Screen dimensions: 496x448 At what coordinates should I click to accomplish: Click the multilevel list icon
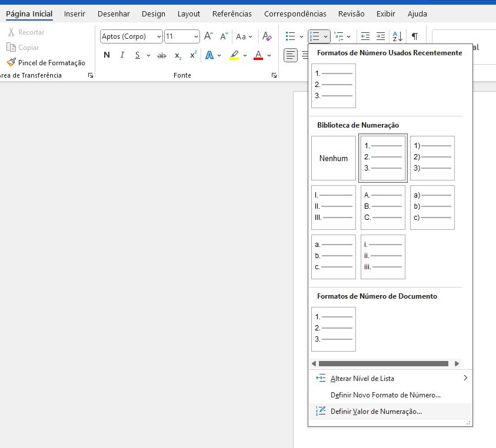coord(339,36)
